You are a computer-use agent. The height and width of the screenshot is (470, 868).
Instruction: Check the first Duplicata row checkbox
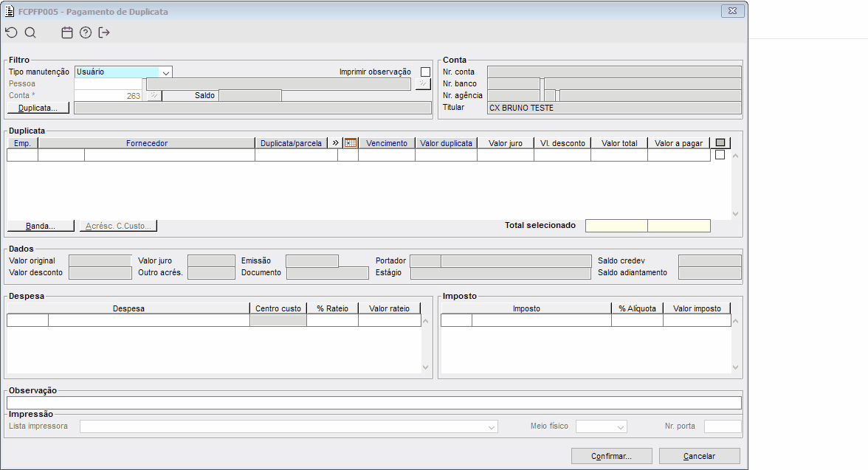pyautogui.click(x=720, y=155)
